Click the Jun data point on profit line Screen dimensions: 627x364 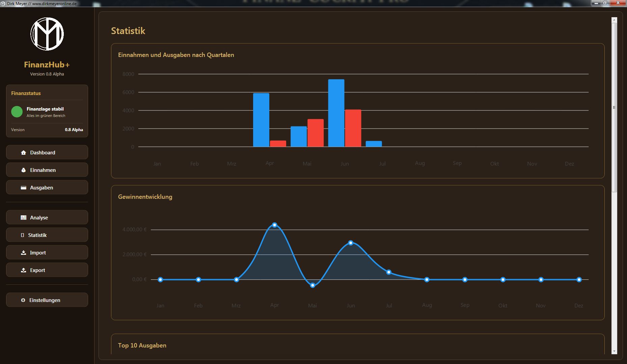point(351,243)
